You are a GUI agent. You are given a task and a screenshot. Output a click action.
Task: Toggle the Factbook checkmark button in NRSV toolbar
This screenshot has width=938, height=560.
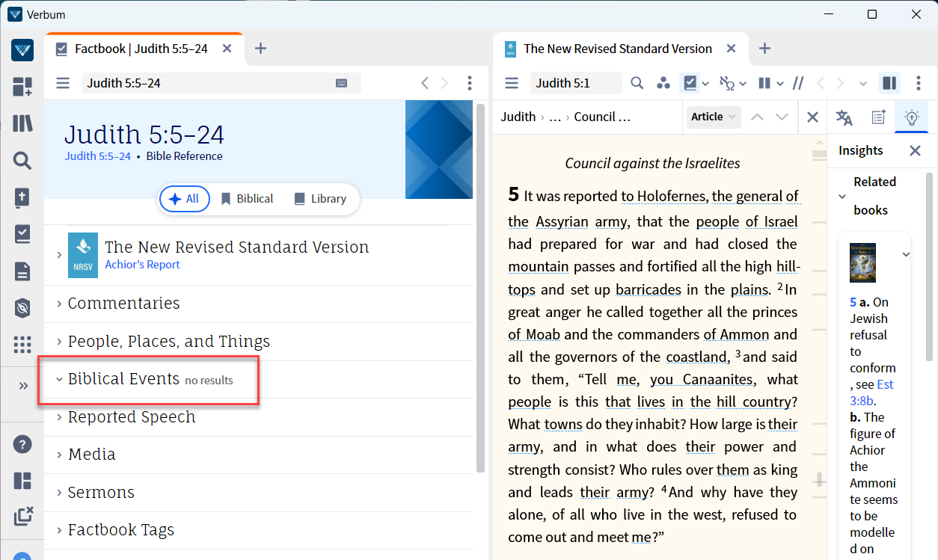click(690, 83)
